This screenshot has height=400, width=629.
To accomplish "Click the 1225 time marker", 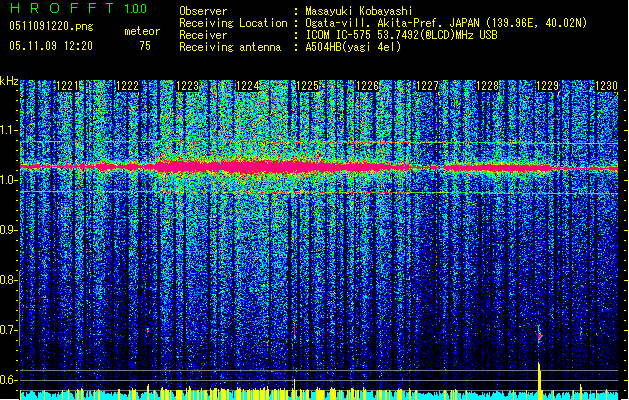I will (x=308, y=86).
